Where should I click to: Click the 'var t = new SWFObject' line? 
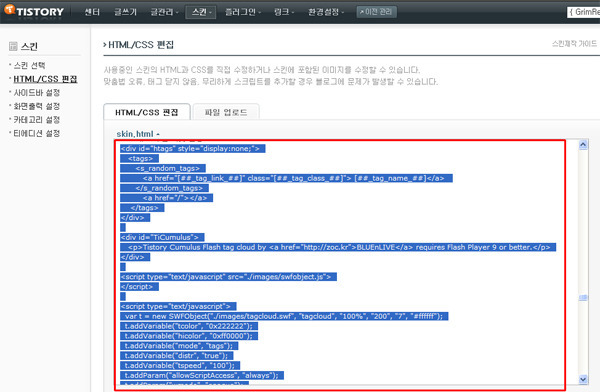coord(284,316)
